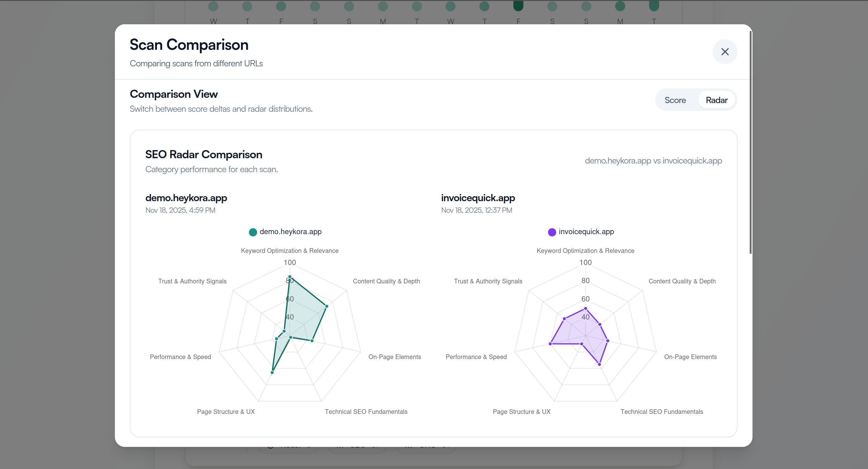This screenshot has height=469, width=868.
Task: Click the purple Keyword Optimization data point
Action: click(x=585, y=309)
